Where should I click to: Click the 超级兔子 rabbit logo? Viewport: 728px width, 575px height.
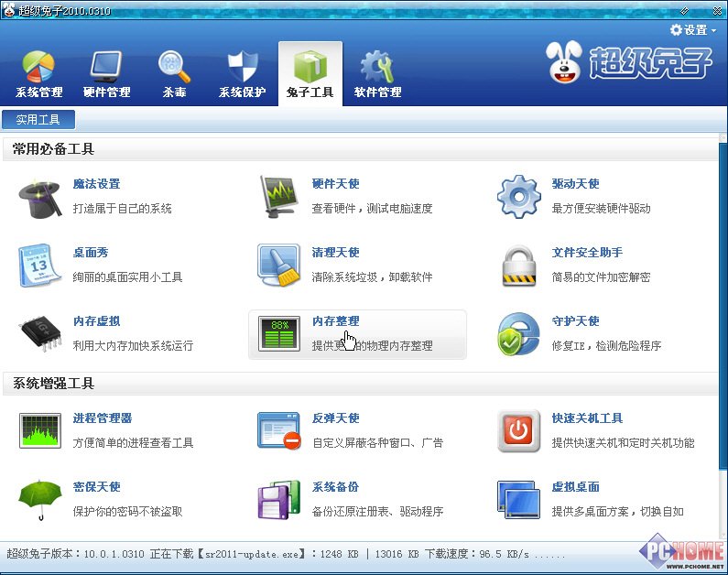[x=628, y=62]
